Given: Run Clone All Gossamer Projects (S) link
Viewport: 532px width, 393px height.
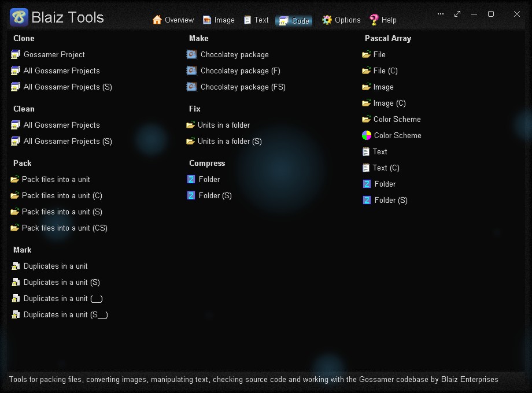Looking at the screenshot, I should pyautogui.click(x=68, y=87).
